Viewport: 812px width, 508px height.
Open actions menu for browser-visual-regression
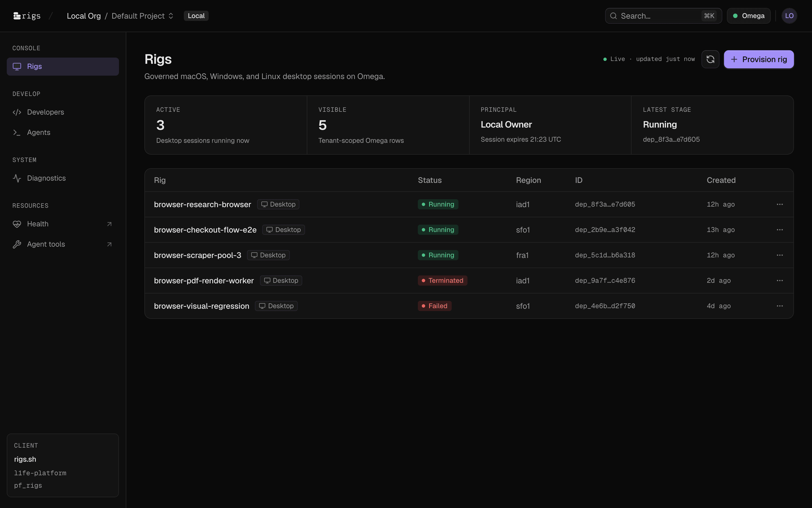click(x=780, y=306)
